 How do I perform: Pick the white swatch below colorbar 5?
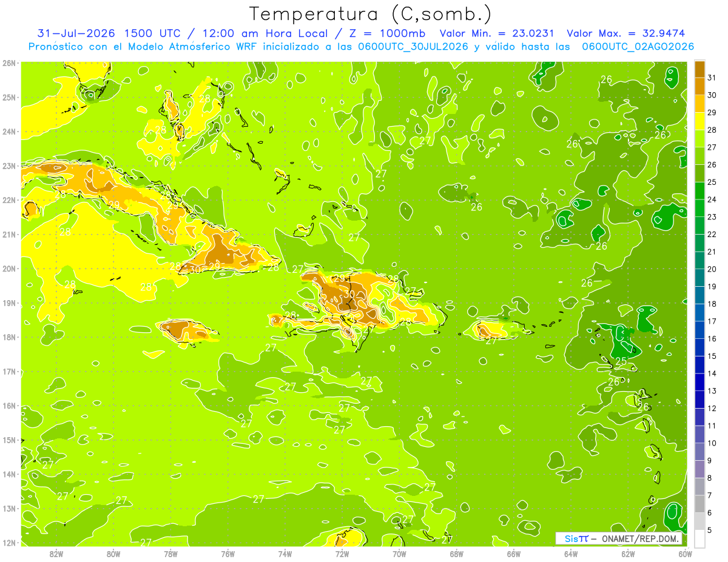point(699,538)
